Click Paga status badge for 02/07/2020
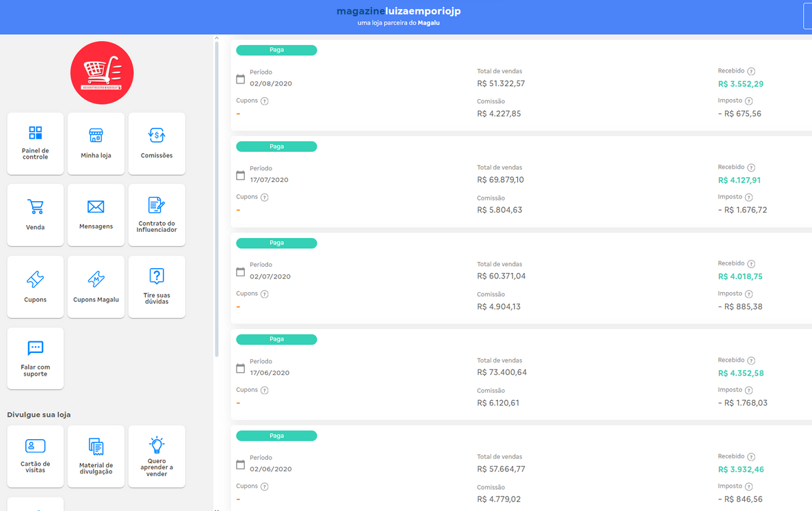 click(x=276, y=243)
